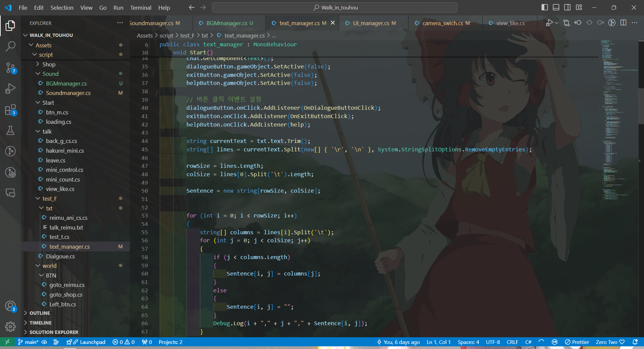Viewport: 644px width, 349px height.
Task: Open Explorer Views and More Actions ellipsis
Action: [x=120, y=23]
